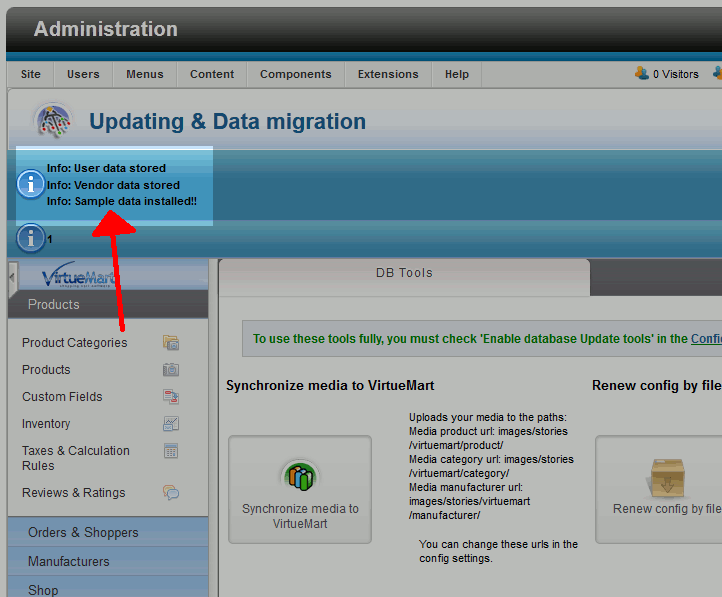Click the Inventory chart icon
The image size is (722, 597).
[x=171, y=424]
